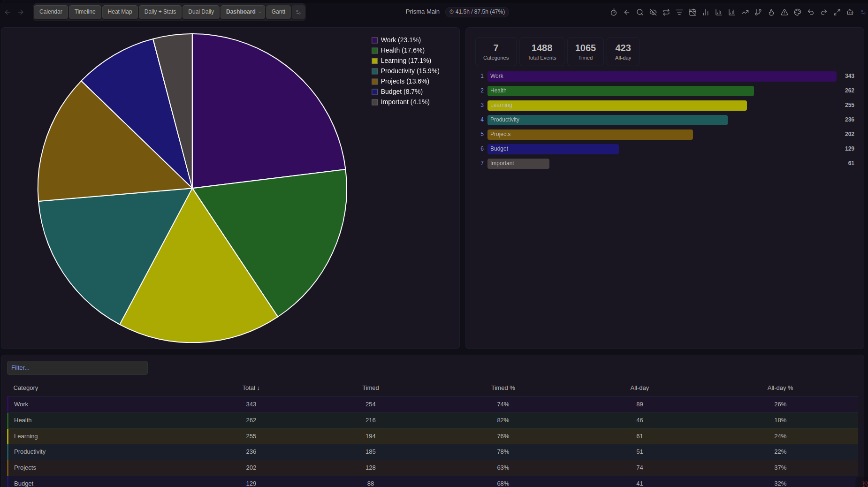Click the refresh/repeat icon
The image size is (868, 487).
click(666, 12)
